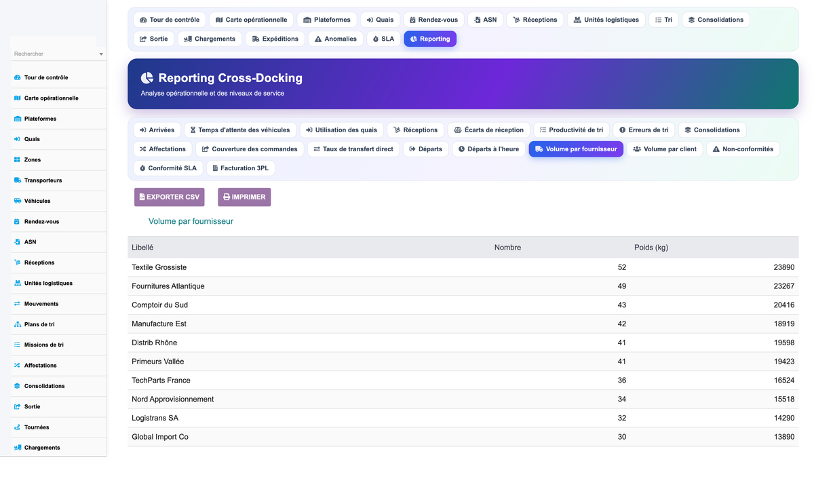Show Utilisation des quais report

342,130
